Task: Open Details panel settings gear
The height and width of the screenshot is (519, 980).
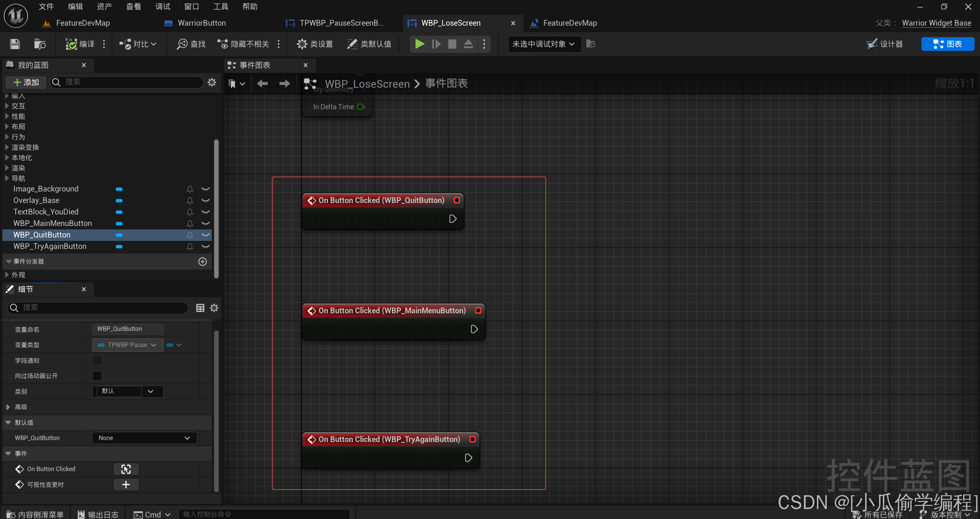Action: coord(214,308)
